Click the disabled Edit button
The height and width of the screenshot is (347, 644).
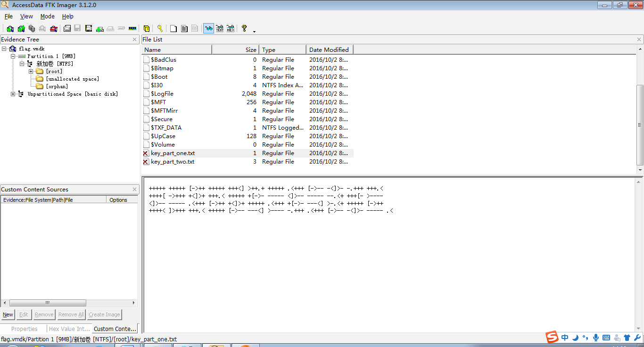24,314
